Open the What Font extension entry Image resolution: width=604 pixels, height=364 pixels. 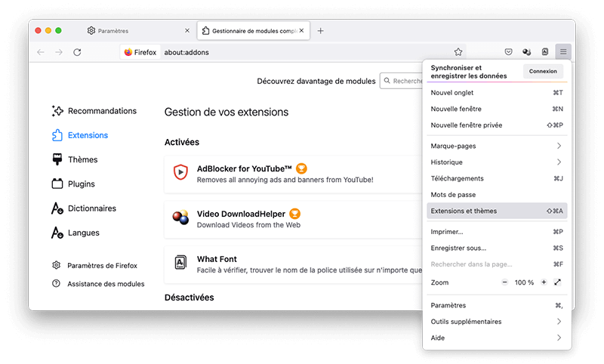click(x=294, y=264)
